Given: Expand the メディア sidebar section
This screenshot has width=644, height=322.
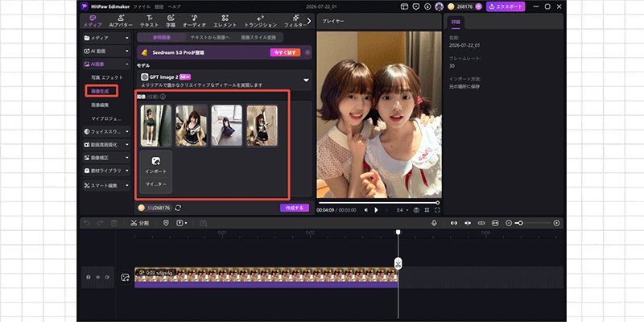Looking at the screenshot, I should coord(106,38).
